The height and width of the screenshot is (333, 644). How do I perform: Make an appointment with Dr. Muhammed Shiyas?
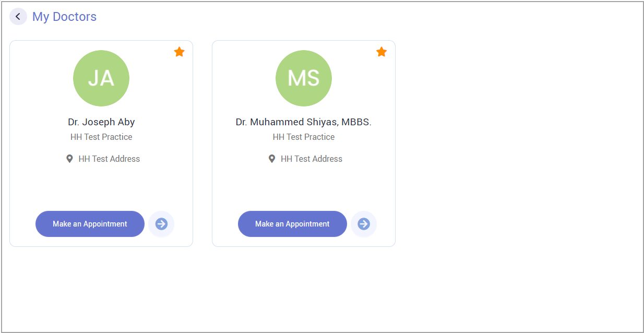pyautogui.click(x=292, y=224)
